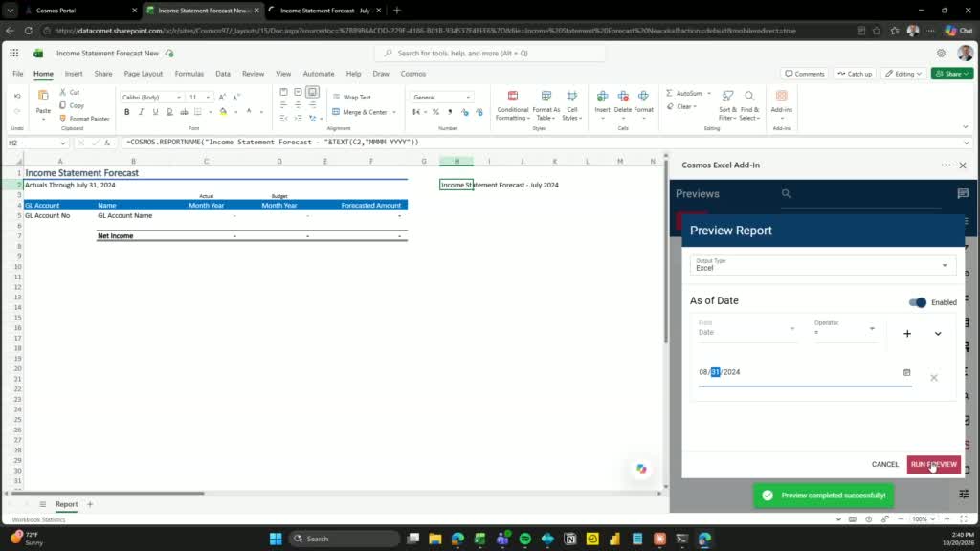
Task: Open the Operator dropdown
Action: [844, 329]
